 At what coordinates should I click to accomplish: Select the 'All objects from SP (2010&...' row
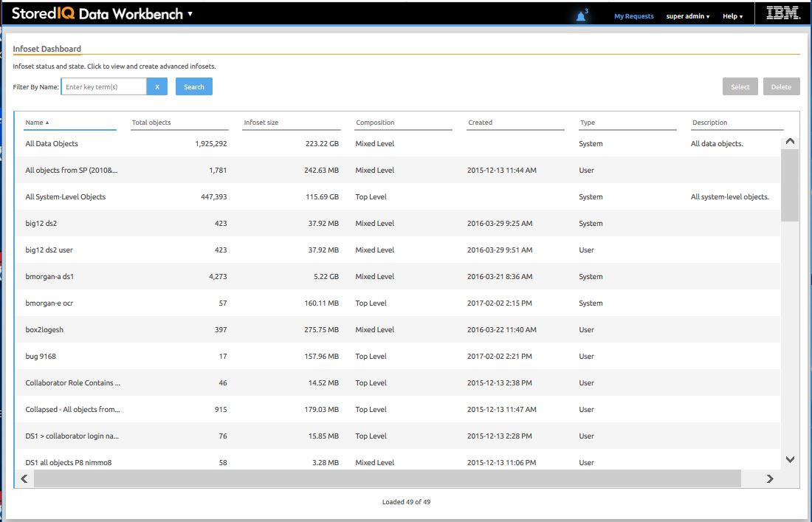click(397, 170)
